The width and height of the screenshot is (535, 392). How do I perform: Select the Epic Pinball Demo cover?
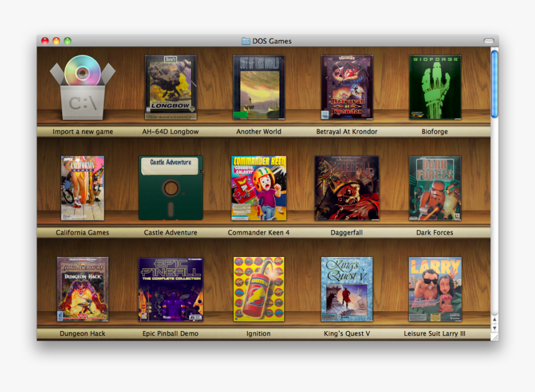point(170,290)
